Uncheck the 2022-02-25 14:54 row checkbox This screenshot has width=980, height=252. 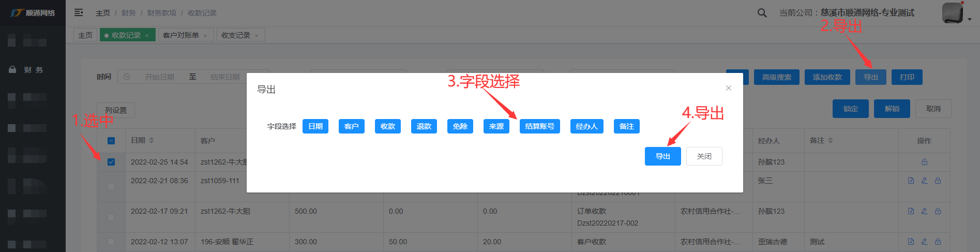point(111,162)
